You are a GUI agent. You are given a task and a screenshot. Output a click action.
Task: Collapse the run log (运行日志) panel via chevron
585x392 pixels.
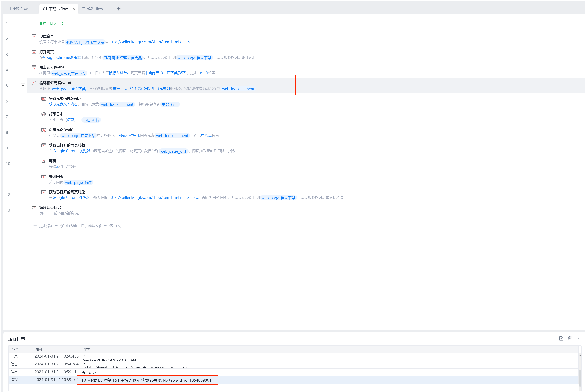pyautogui.click(x=579, y=338)
